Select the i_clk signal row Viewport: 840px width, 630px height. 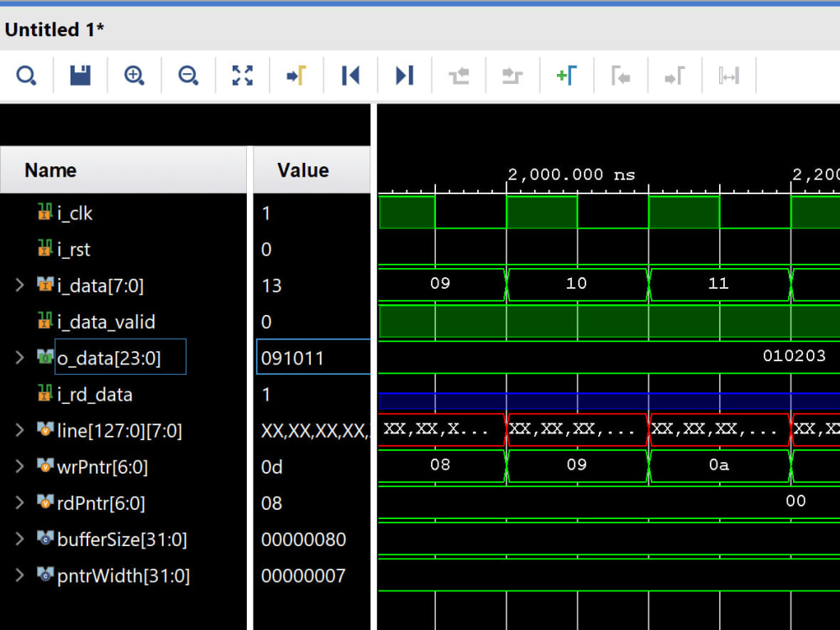[75, 213]
